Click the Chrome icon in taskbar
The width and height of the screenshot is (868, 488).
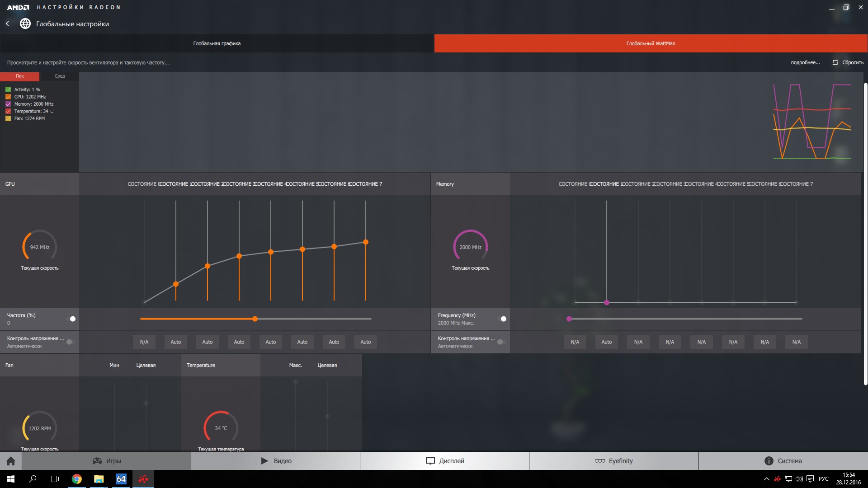(x=77, y=479)
